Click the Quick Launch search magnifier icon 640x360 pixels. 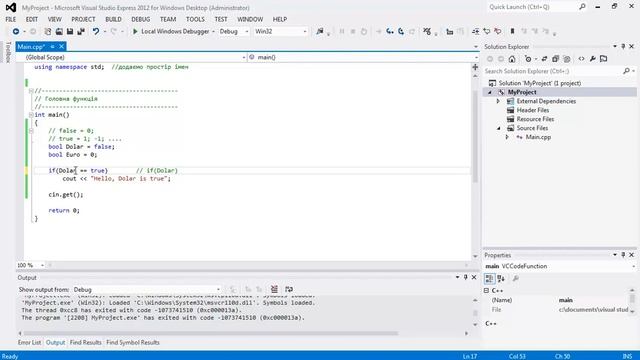[x=582, y=7]
